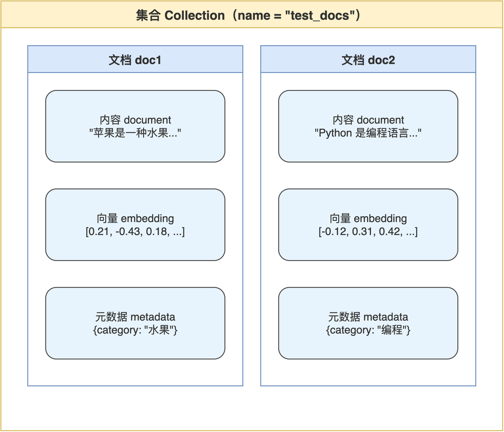The height and width of the screenshot is (432, 504).
Task: Select doc1's 元数据 metadata box
Action: tap(135, 323)
